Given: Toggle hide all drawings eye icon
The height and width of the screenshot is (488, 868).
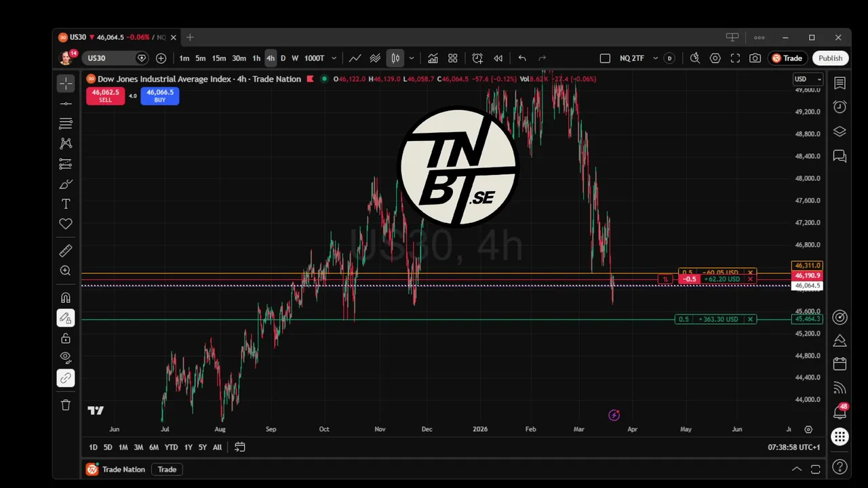Looking at the screenshot, I should tap(66, 357).
